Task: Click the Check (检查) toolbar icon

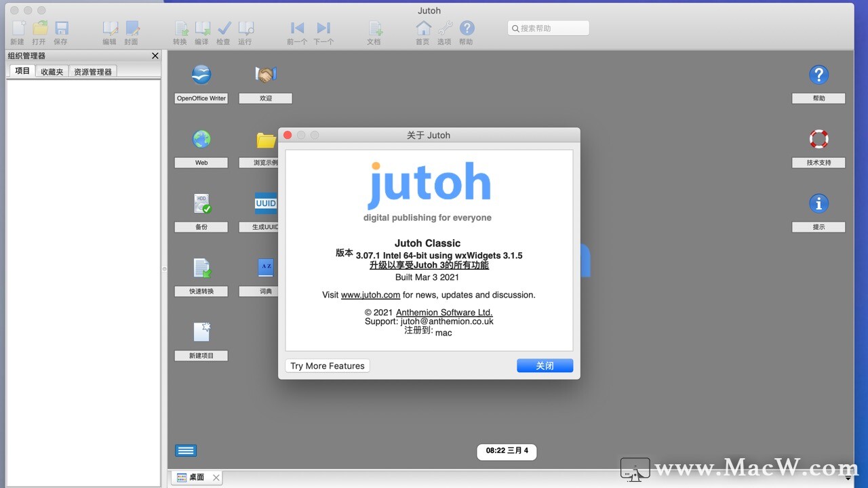Action: point(224,28)
